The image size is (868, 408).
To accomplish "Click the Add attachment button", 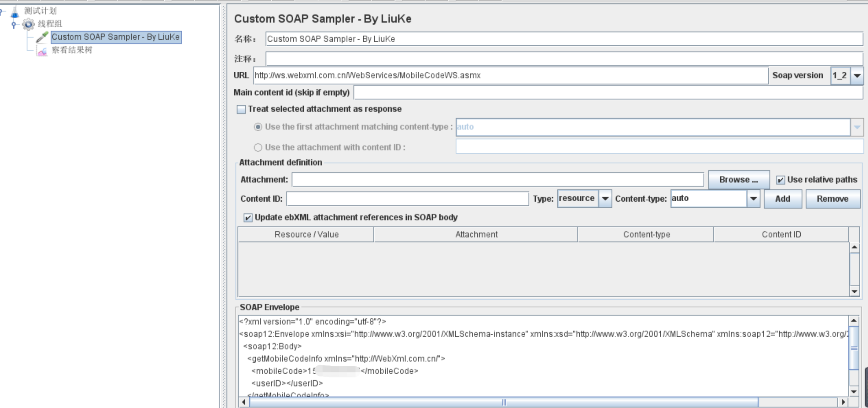I will click(782, 199).
